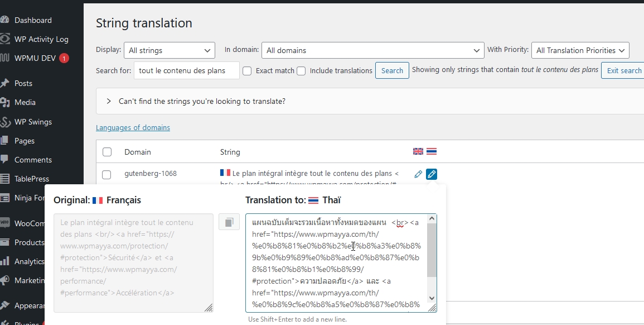
Task: Open the Display 'All strings' dropdown
Action: [x=169, y=50]
